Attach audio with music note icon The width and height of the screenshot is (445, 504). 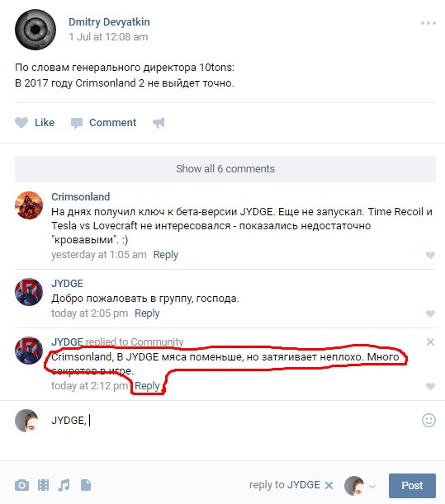pos(64,485)
